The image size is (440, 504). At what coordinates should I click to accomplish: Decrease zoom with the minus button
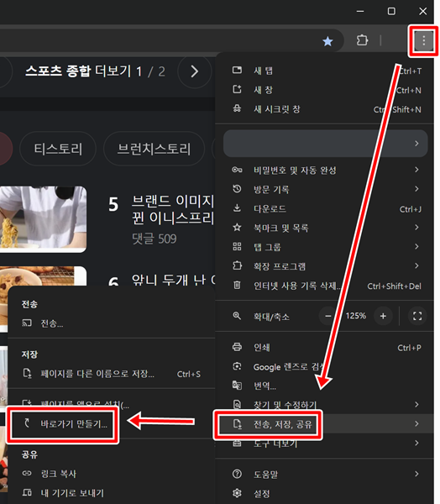tap(327, 316)
